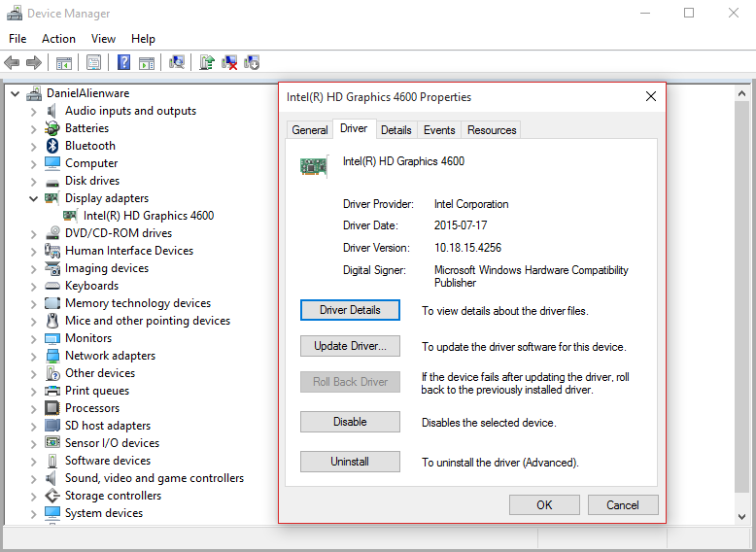Click the DanielAlienware computer root icon
This screenshot has width=756, height=552.
[x=34, y=93]
